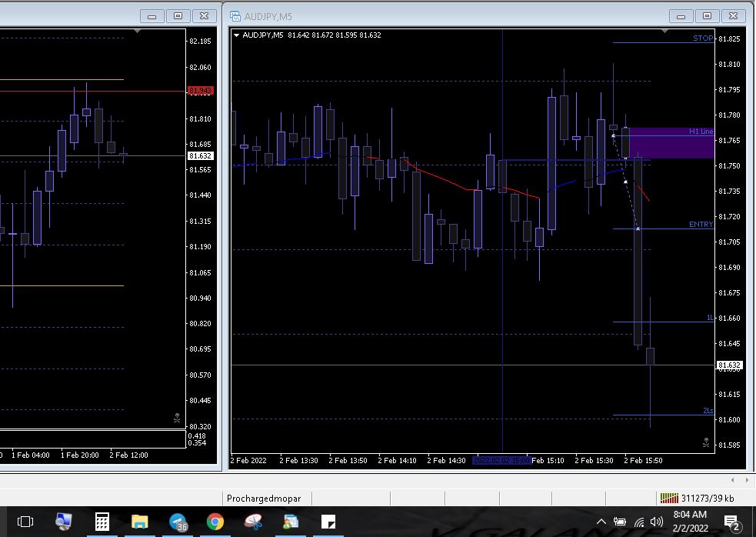Maximize the AUDJPY,M5 chart window
This screenshot has height=537, width=756.
coord(707,16)
